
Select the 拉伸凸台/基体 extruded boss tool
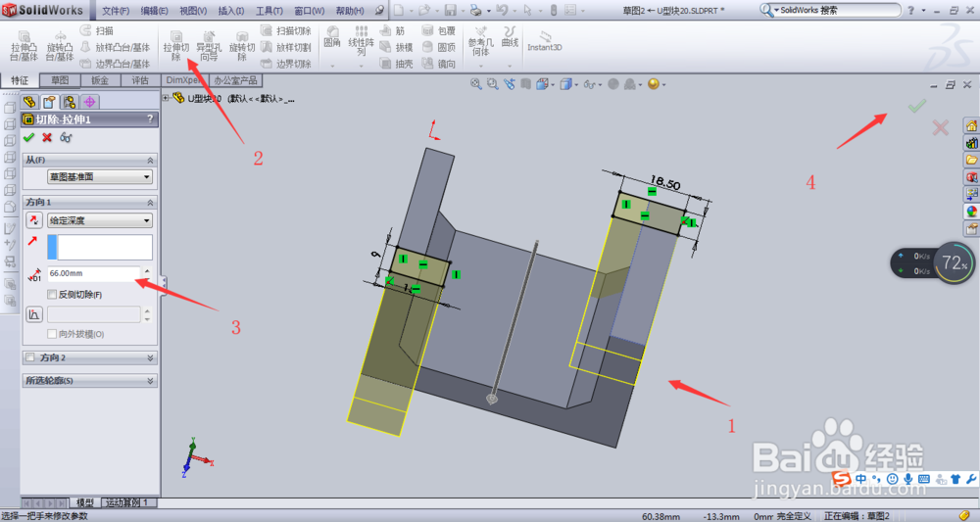[x=24, y=46]
